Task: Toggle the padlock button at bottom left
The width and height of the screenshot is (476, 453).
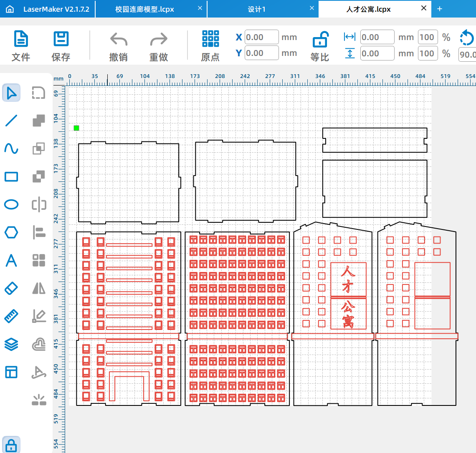Action: click(11, 445)
